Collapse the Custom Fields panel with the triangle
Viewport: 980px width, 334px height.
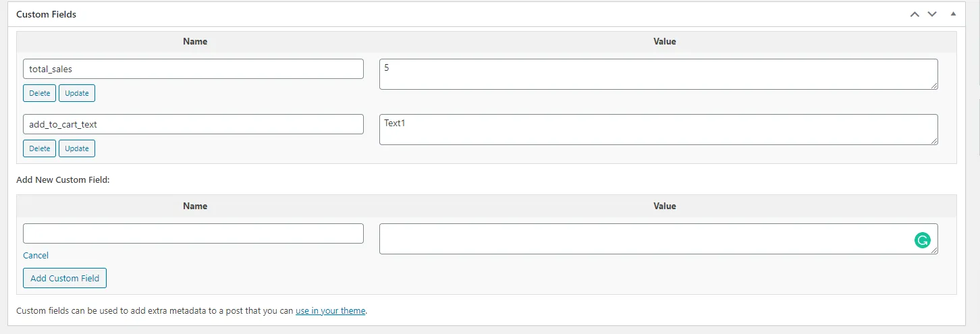[x=953, y=14]
